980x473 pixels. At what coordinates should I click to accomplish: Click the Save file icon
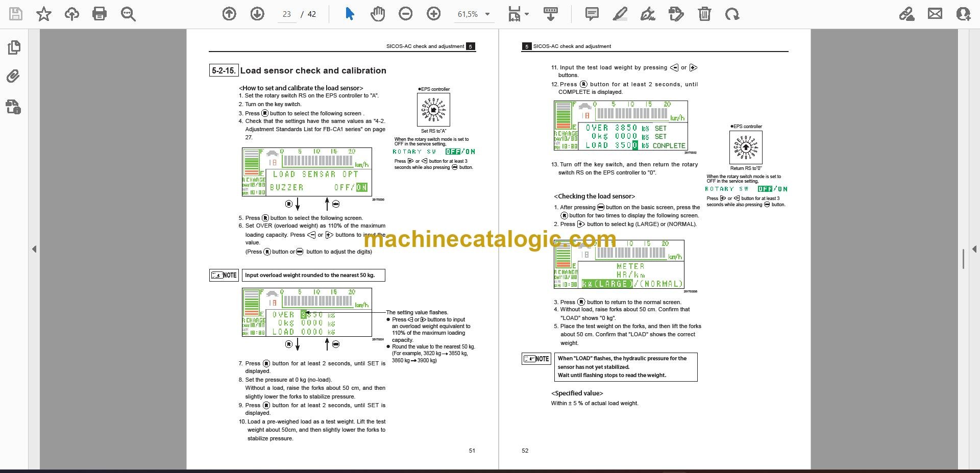pyautogui.click(x=16, y=14)
